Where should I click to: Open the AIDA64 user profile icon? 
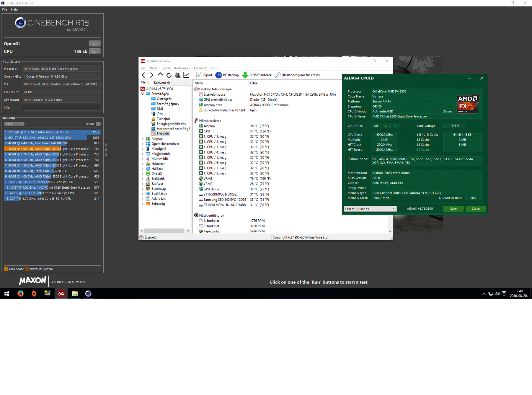click(177, 75)
